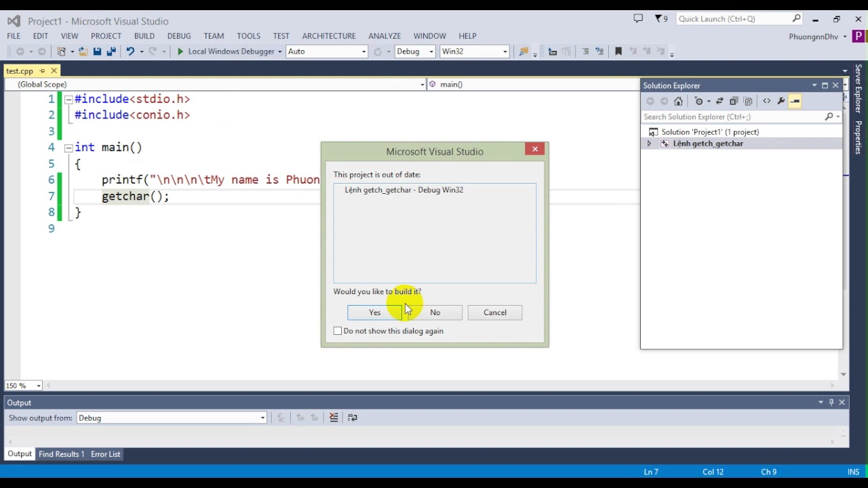Screen dimensions: 868x488
Task: Click Yes to build the project
Action: [x=375, y=312]
